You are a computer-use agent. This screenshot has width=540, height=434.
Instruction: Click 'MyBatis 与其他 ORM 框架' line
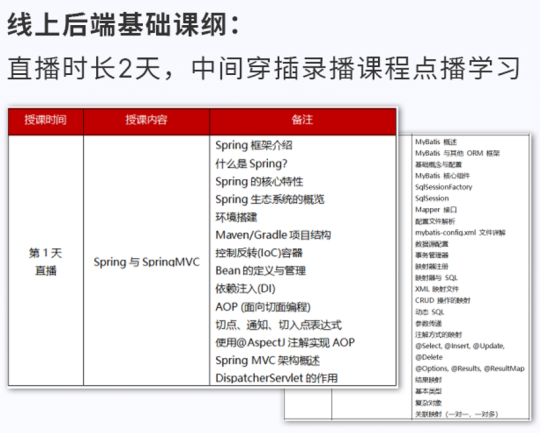pyautogui.click(x=457, y=153)
